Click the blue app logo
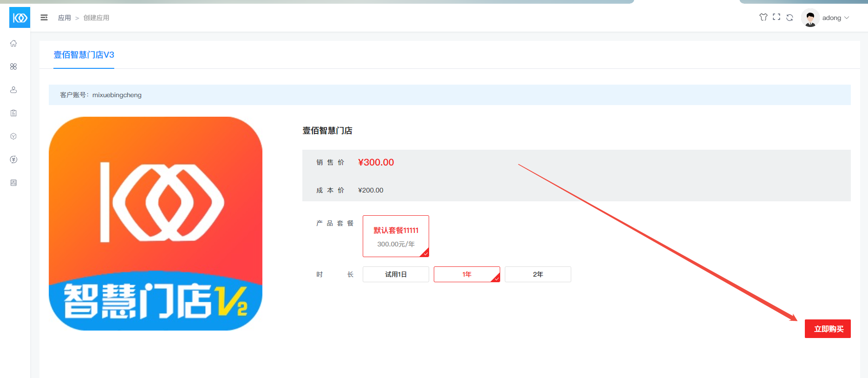This screenshot has width=868, height=378. (20, 18)
